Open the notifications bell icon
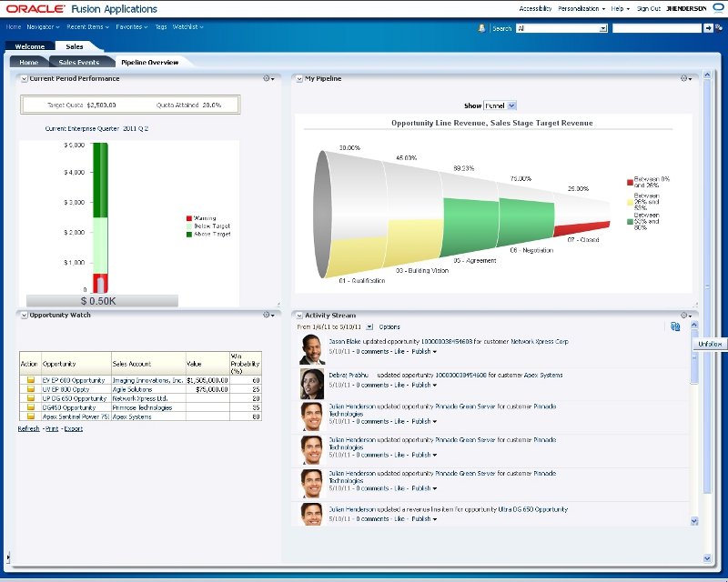 click(x=481, y=28)
